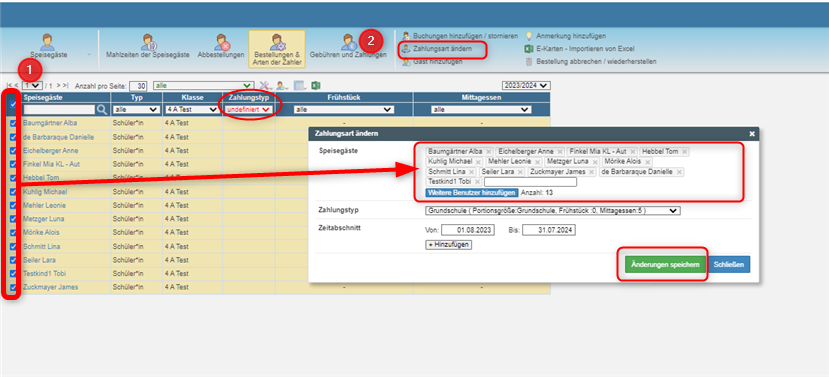Uncheck Eichelberger Anne row checkbox

click(13, 151)
